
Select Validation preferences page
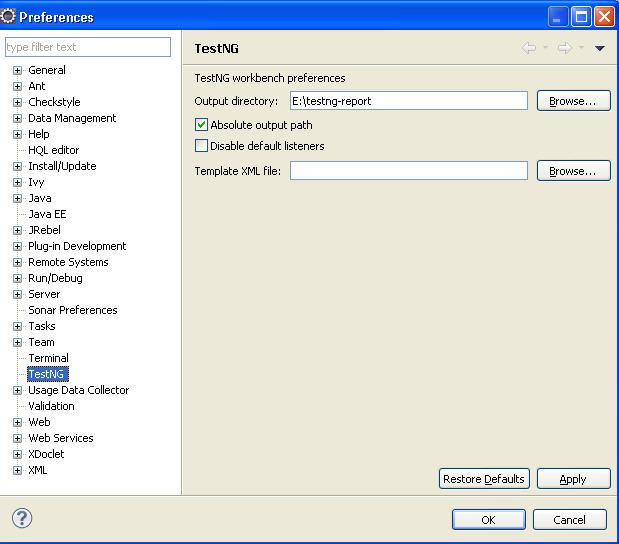coord(51,406)
